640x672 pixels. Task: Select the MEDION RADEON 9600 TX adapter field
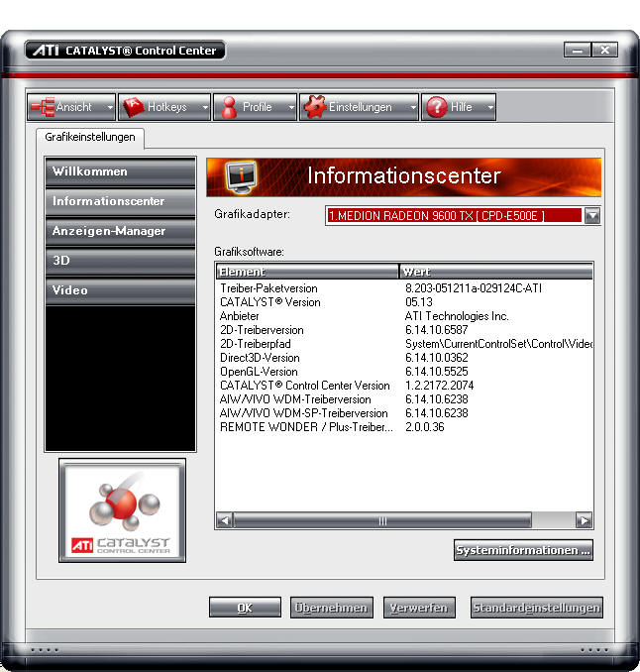[455, 215]
